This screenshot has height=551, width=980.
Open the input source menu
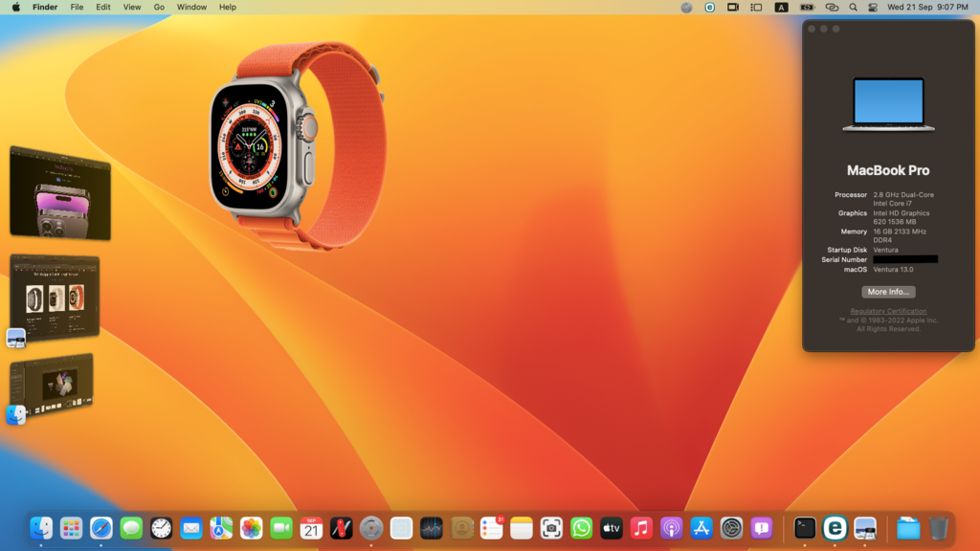coord(781,7)
